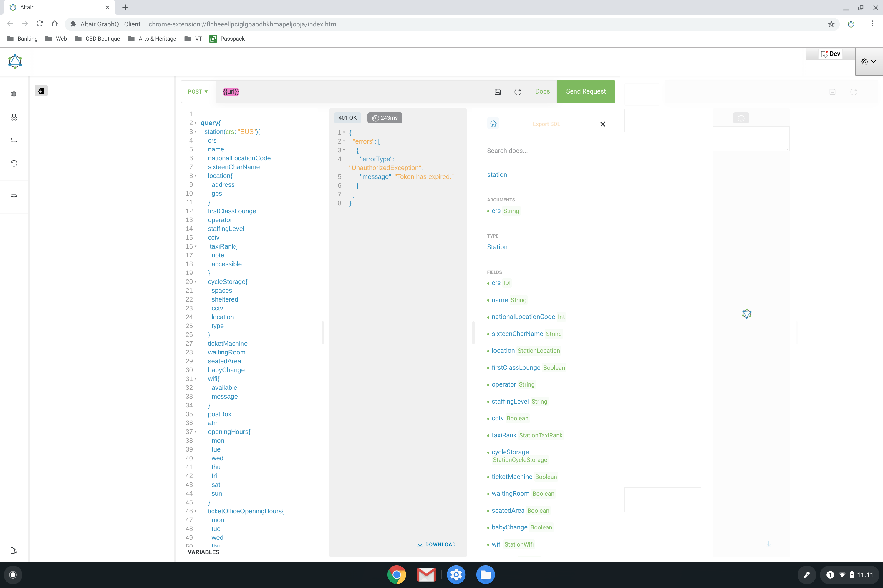
Task: Open the collections panel icon
Action: 14,117
